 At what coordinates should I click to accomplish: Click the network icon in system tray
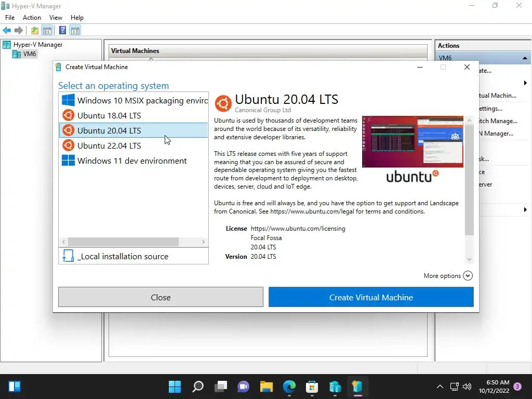(454, 387)
